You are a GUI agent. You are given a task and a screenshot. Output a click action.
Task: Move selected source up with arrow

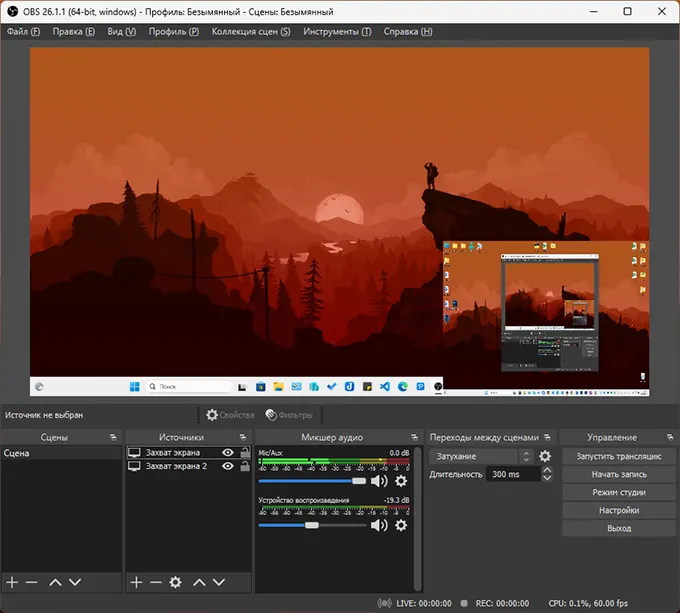pyautogui.click(x=199, y=582)
